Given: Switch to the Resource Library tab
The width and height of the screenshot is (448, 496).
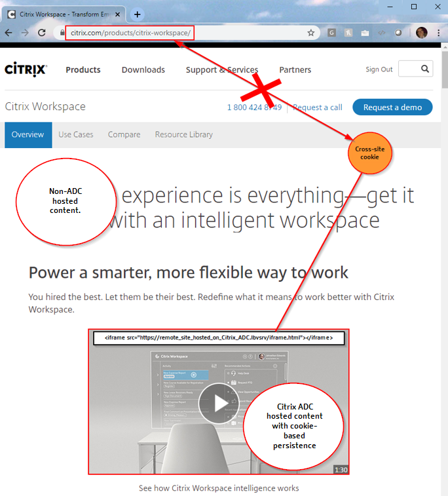Looking at the screenshot, I should pyautogui.click(x=183, y=135).
